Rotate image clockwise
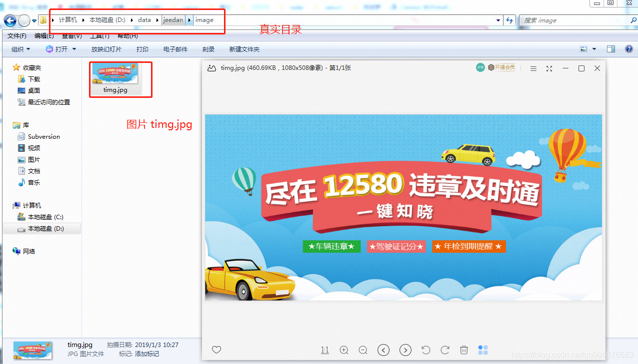The height and width of the screenshot is (364, 638). point(444,350)
